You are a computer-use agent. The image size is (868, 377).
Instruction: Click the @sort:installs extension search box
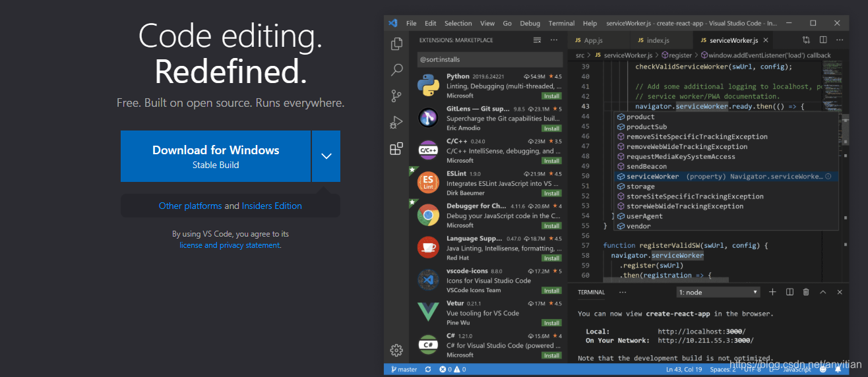[490, 59]
